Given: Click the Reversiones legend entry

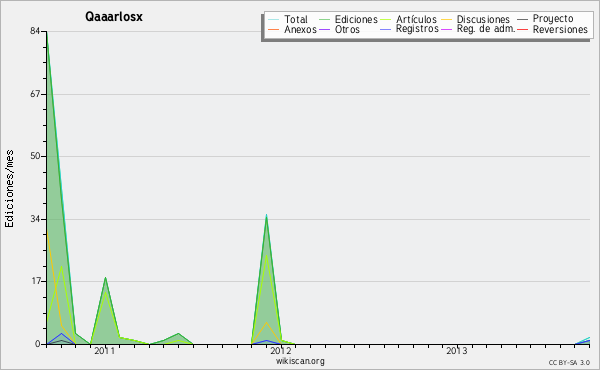Looking at the screenshot, I should (x=560, y=29).
